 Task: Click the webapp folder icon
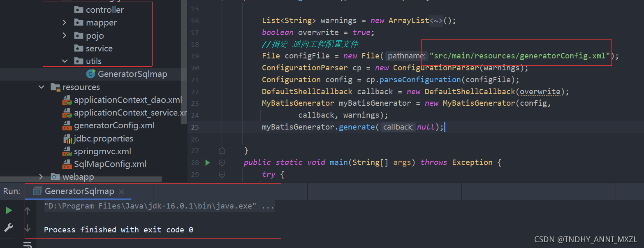tap(55, 177)
